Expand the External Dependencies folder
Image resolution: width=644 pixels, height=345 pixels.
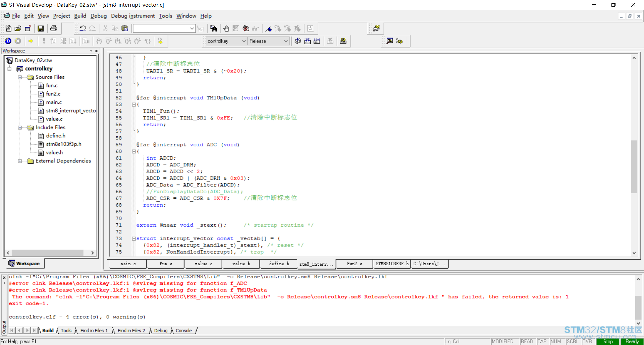tap(20, 161)
